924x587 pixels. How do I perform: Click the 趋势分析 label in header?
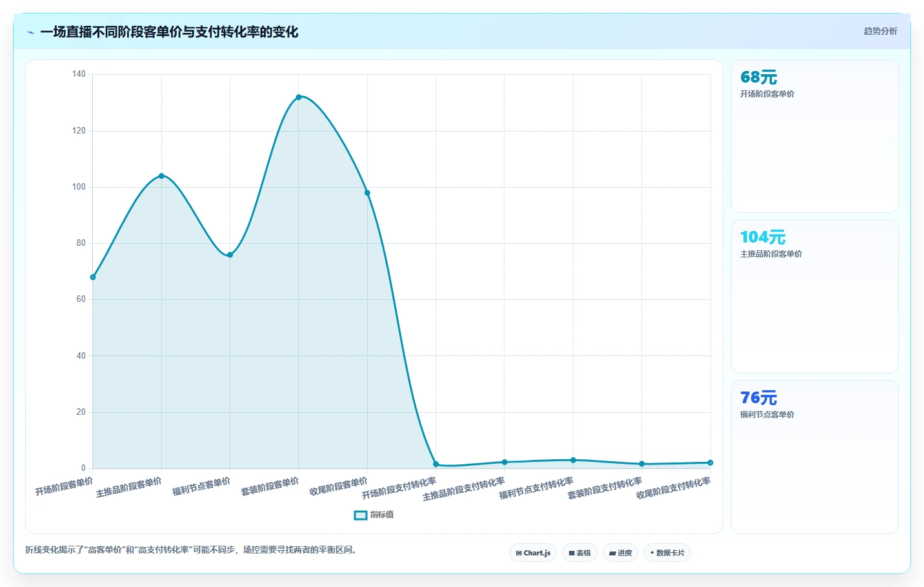881,31
